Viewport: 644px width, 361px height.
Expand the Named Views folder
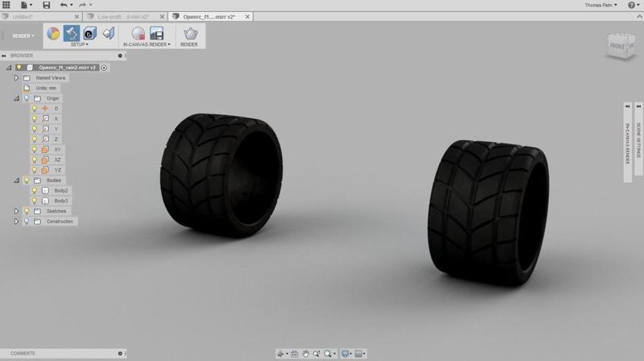[x=16, y=77]
